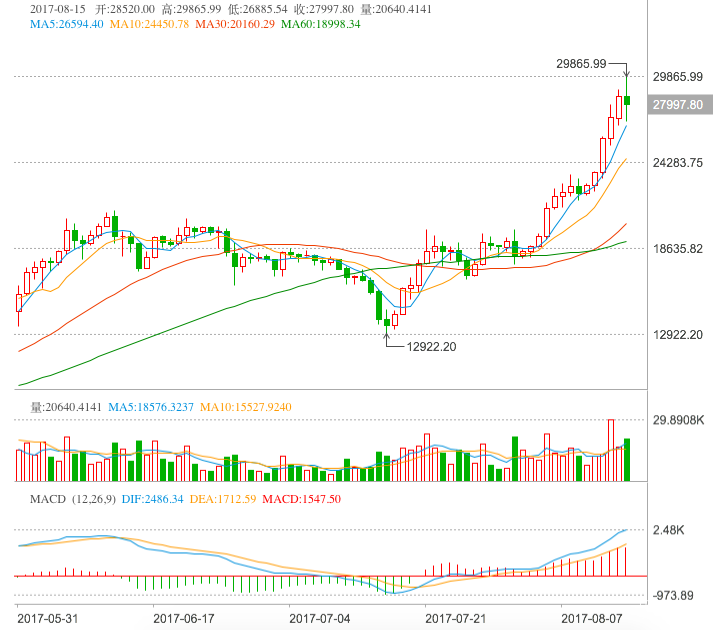Click the green MA60:18998.34 legend label
This screenshot has width=713, height=630.
(x=320, y=24)
